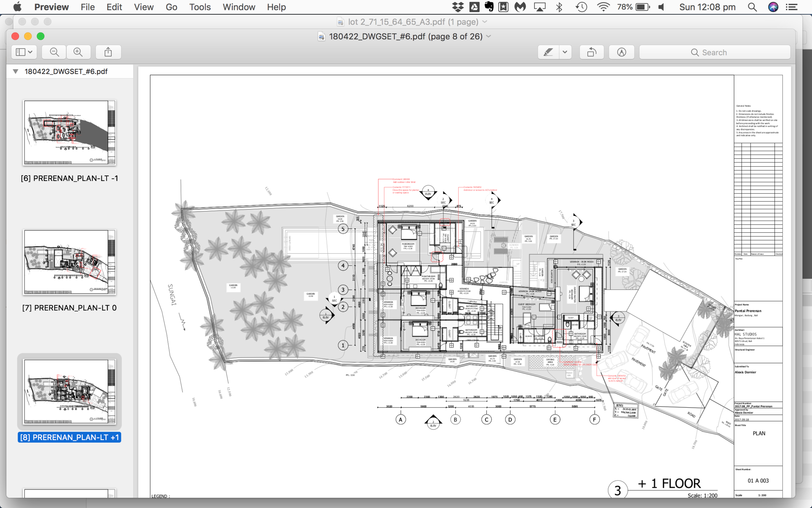
Task: Open sidebar view options dropdown
Action: tap(24, 52)
